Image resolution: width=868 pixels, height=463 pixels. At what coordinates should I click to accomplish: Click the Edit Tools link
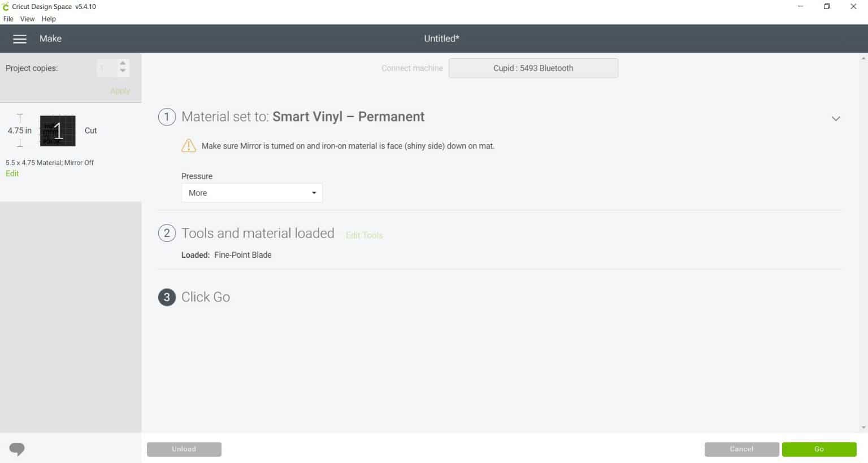tap(364, 235)
